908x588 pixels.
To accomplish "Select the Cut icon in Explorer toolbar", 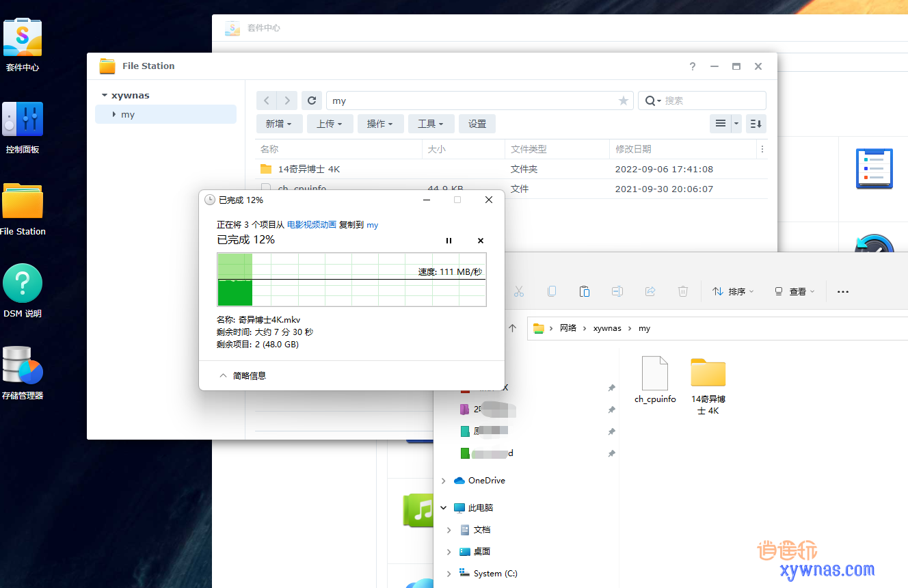I will 519,291.
